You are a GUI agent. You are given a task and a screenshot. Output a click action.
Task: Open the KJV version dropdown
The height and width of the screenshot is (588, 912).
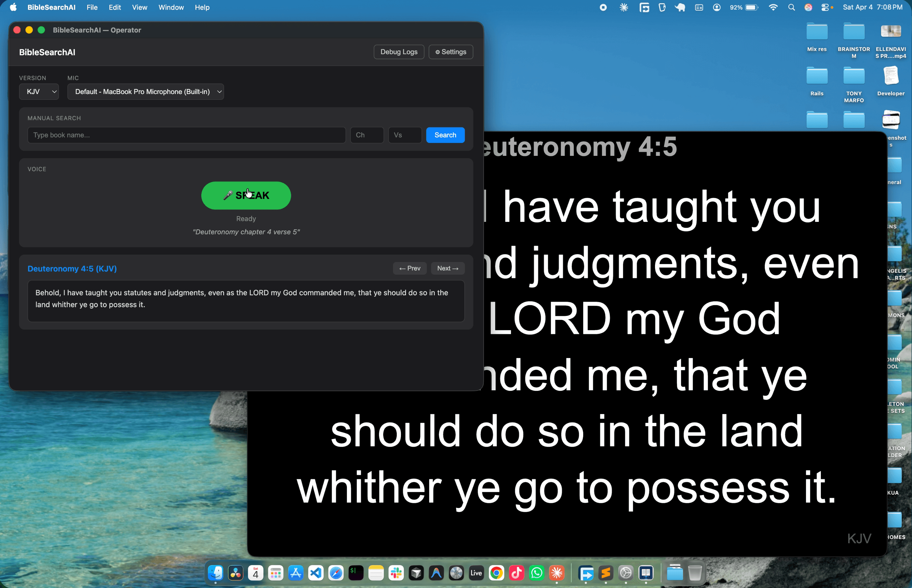[x=39, y=92]
